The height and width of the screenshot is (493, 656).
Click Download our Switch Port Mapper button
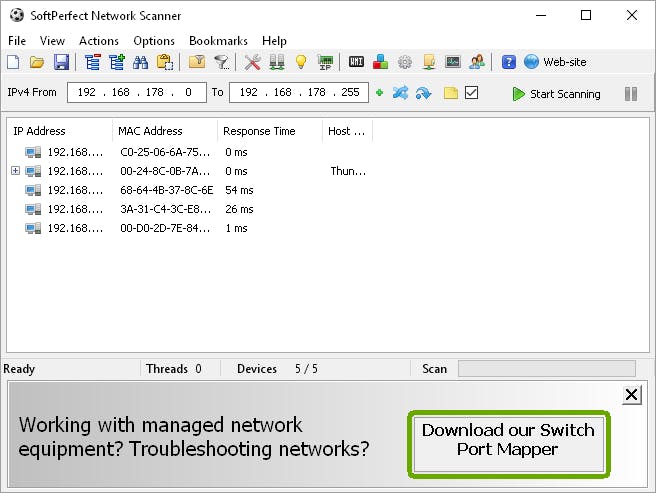[509, 444]
